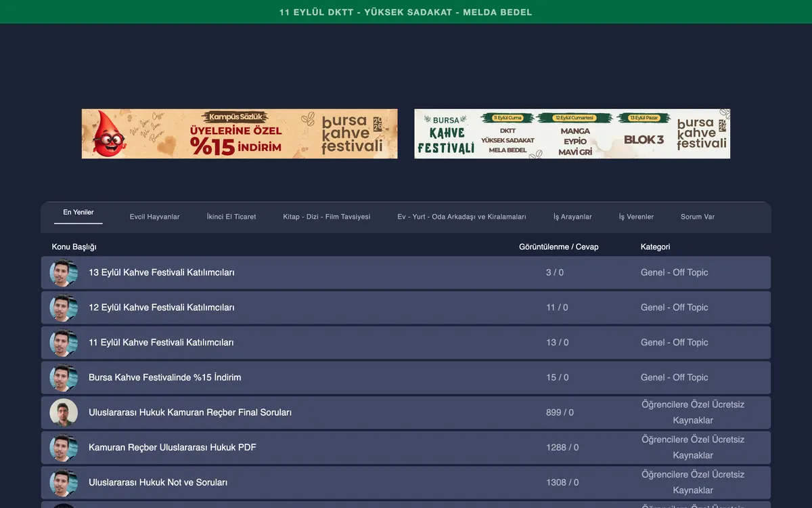Click the Kategori column header
This screenshot has width=812, height=508.
[656, 247]
